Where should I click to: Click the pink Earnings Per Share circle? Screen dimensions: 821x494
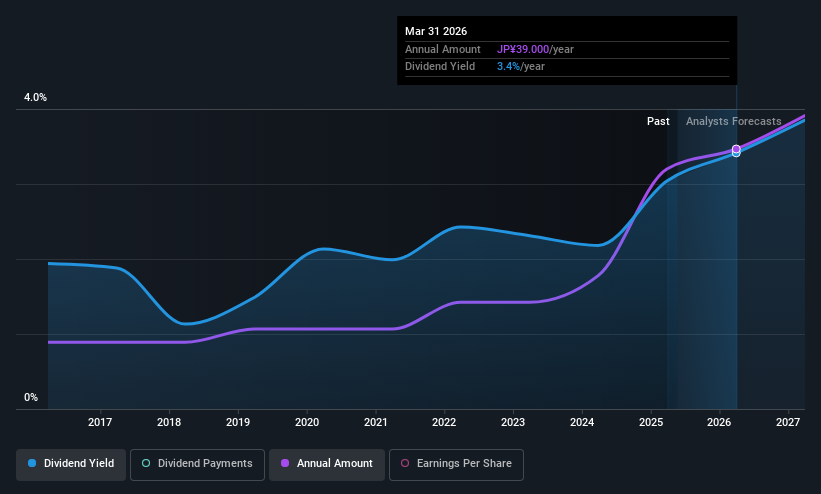405,464
